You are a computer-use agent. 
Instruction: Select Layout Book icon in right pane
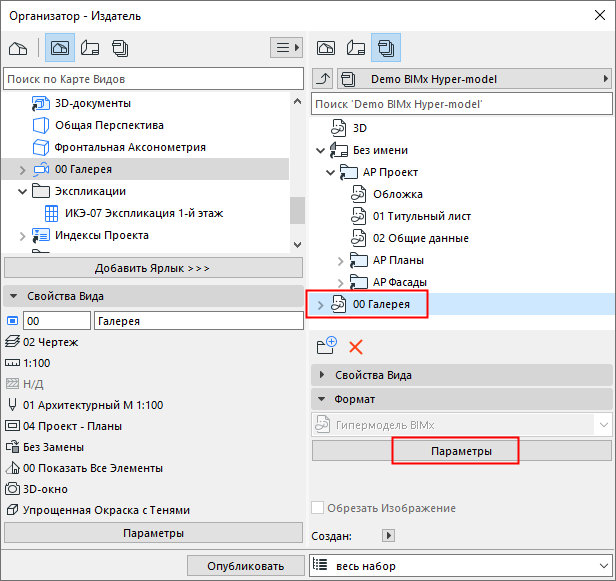point(356,48)
